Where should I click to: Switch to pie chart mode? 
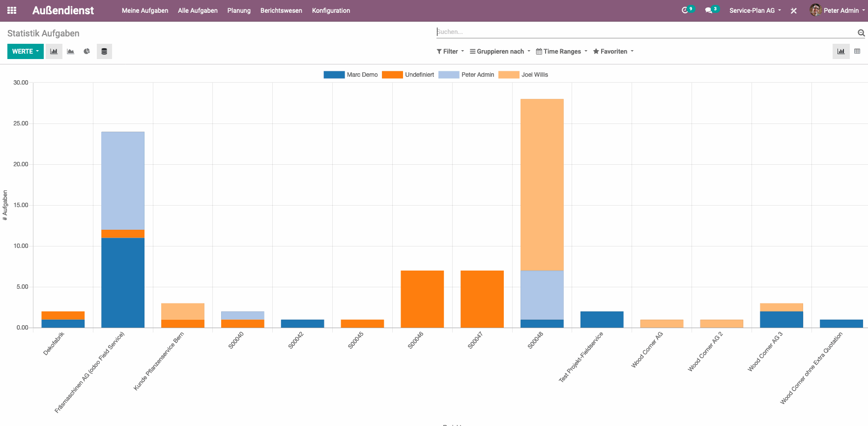[x=87, y=51]
